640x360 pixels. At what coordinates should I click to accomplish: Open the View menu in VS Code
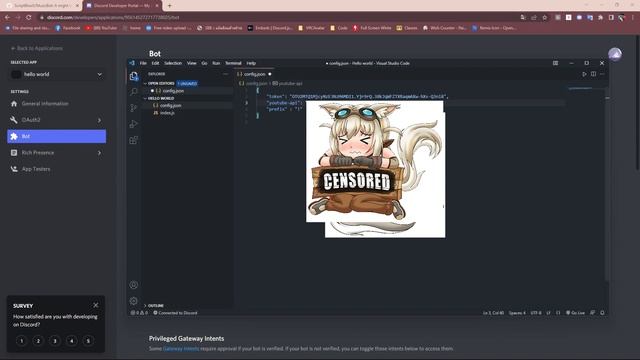click(191, 63)
